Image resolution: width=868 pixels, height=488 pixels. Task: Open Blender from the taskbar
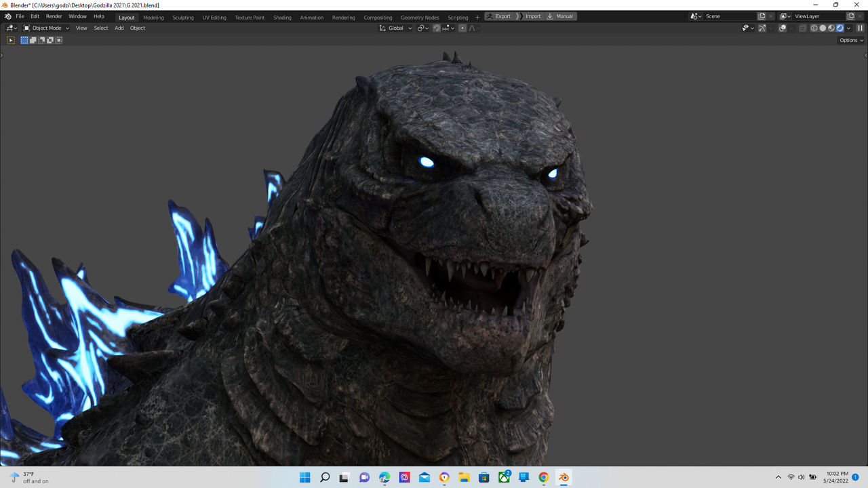click(x=564, y=478)
